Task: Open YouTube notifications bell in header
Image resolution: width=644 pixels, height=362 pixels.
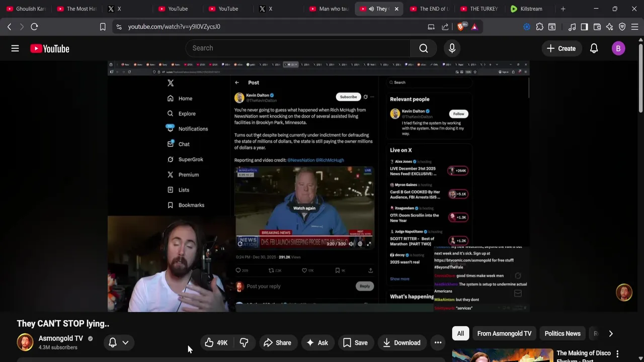Action: tap(594, 48)
